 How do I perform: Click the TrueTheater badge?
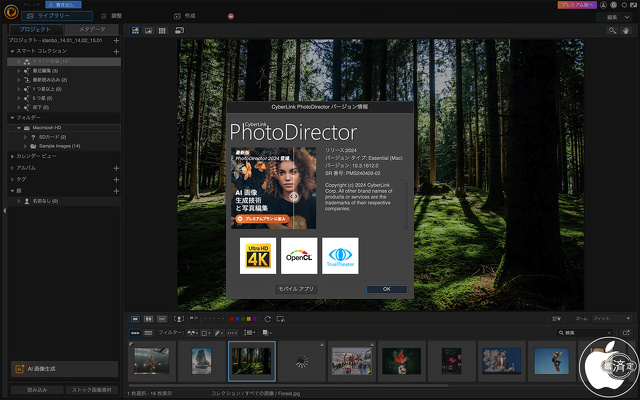tap(340, 256)
